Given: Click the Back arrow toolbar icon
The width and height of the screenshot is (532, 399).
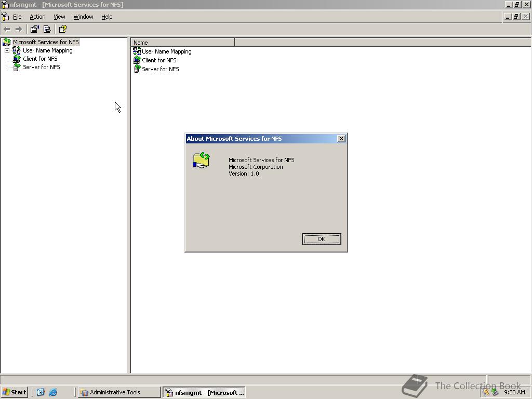Looking at the screenshot, I should coord(7,30).
